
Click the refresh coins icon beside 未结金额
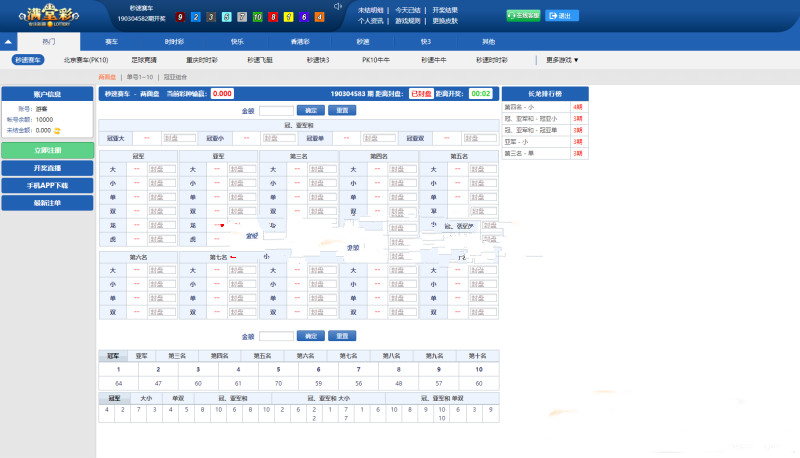tap(57, 131)
